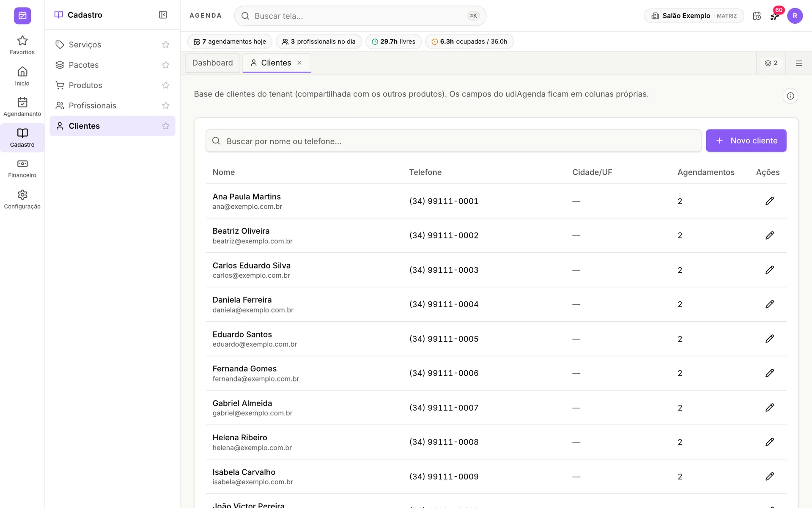This screenshot has width=812, height=508.
Task: Open Serviços in Cadastro menu
Action: pyautogui.click(x=106, y=44)
